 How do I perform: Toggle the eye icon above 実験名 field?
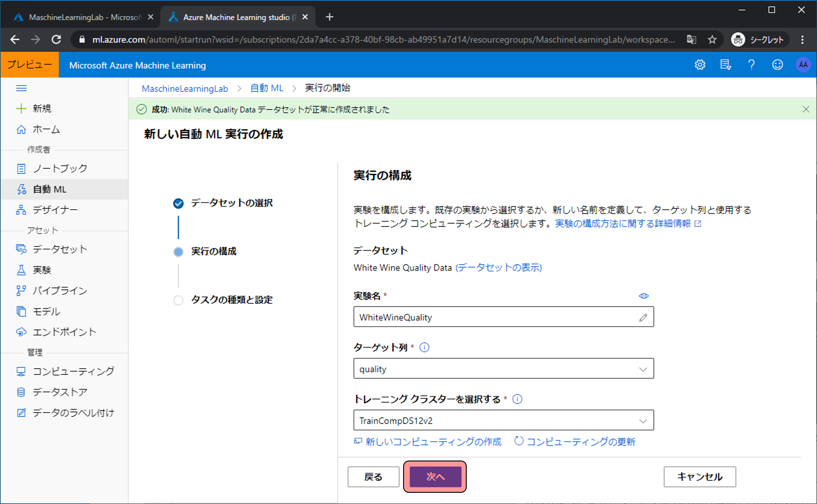(644, 296)
